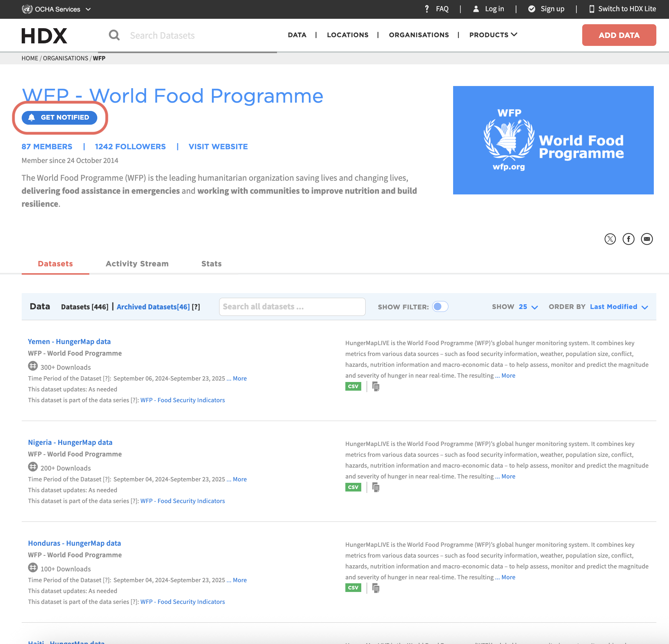The image size is (669, 644).
Task: Share page via X (Twitter) icon
Action: 610,239
